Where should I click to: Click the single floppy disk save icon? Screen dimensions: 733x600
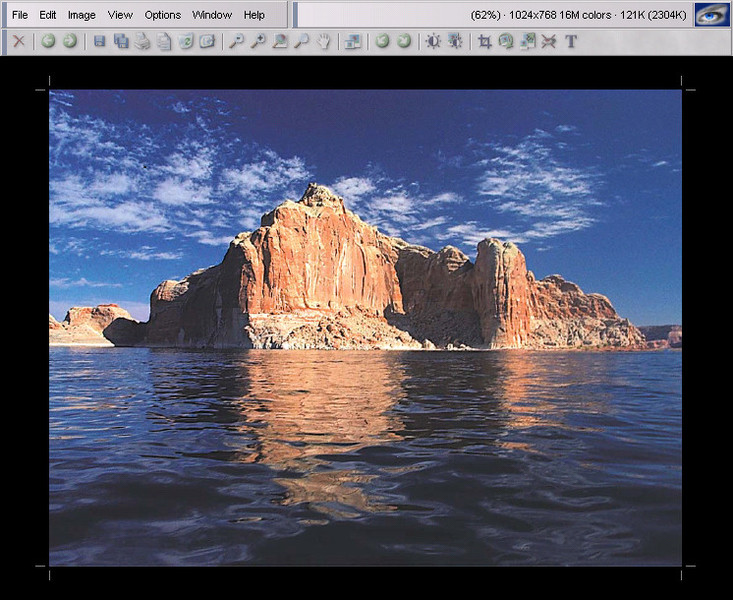[99, 41]
